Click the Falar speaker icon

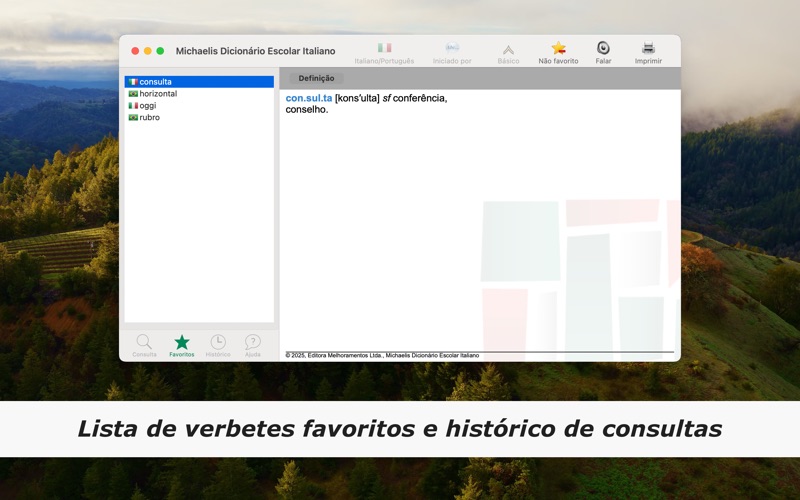pyautogui.click(x=603, y=48)
